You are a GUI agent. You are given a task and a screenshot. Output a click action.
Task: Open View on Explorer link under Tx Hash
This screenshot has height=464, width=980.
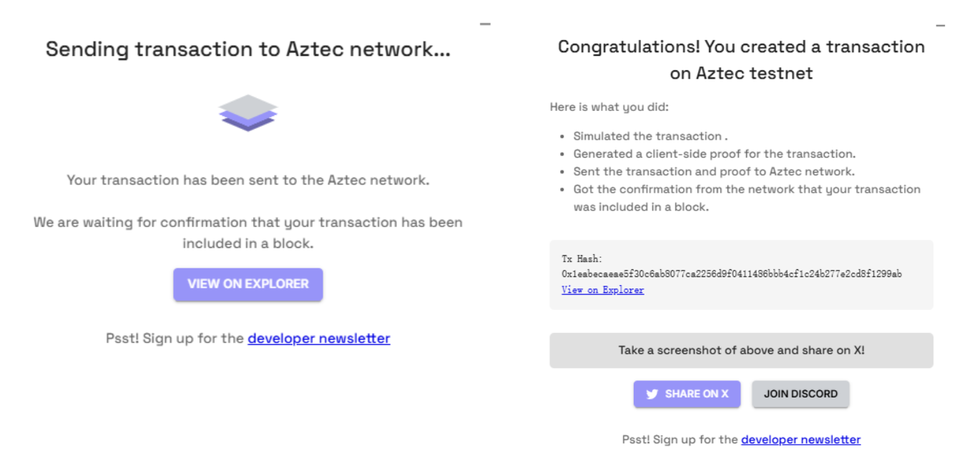602,290
